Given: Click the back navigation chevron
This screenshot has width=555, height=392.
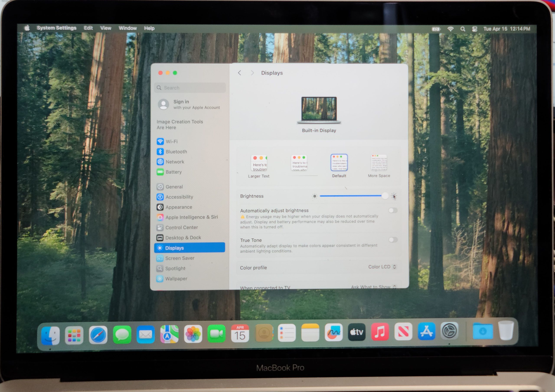Looking at the screenshot, I should (240, 73).
